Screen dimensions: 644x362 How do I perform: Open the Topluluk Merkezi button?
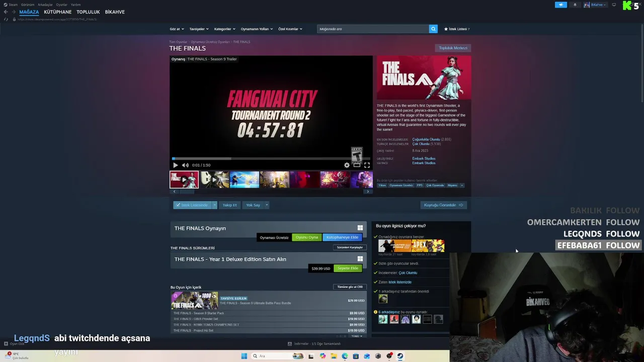coord(453,48)
